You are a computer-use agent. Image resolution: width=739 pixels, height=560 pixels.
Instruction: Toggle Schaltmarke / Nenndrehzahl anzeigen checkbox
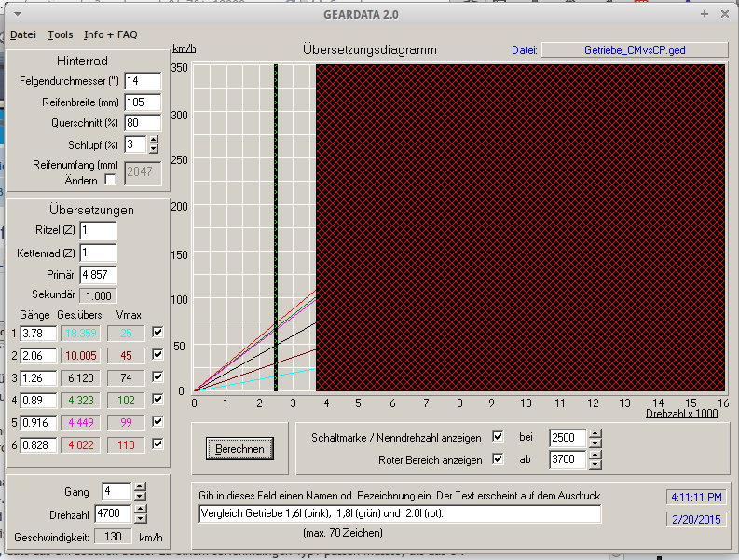click(497, 437)
